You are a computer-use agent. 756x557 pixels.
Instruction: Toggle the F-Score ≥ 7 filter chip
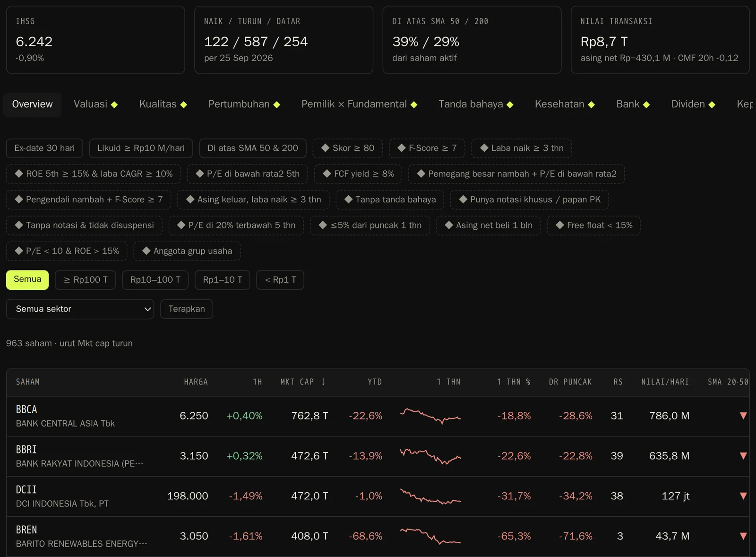(x=427, y=148)
